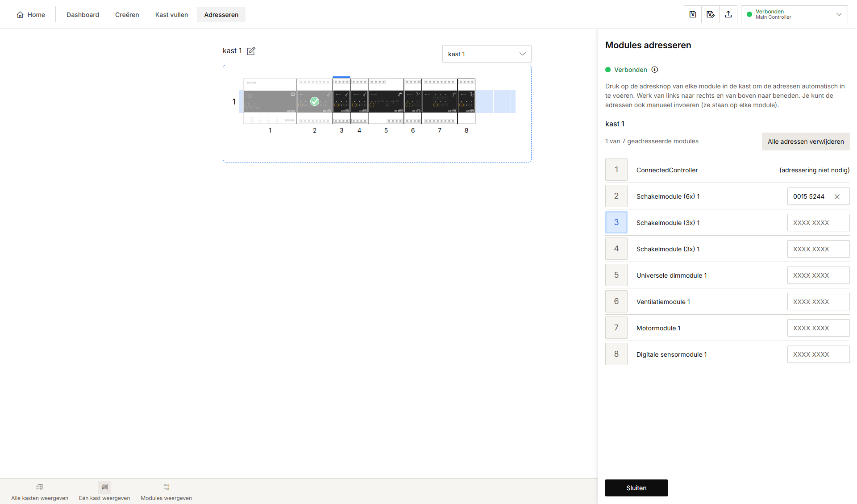Click the Sluiten button
Screen dimensions: 857x504
pos(637,488)
